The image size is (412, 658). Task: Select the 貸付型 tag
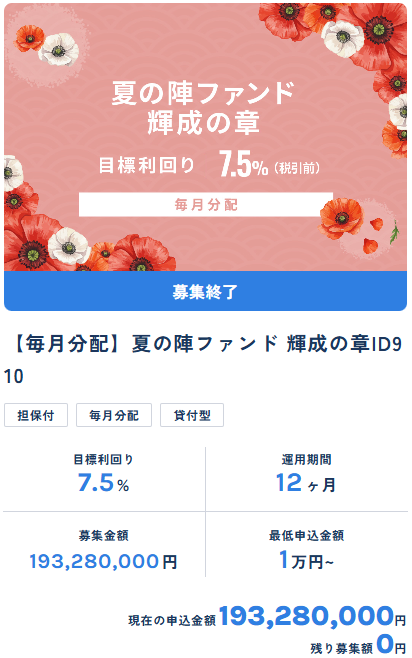pos(192,415)
